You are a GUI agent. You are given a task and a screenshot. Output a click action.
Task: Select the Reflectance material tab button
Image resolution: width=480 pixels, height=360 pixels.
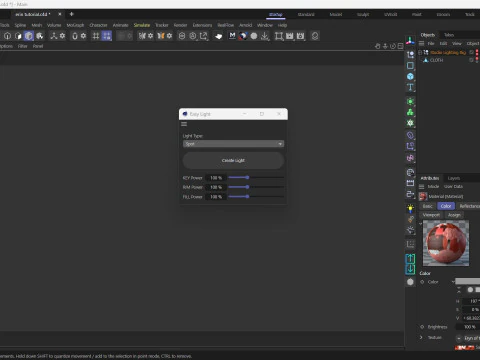click(x=469, y=206)
